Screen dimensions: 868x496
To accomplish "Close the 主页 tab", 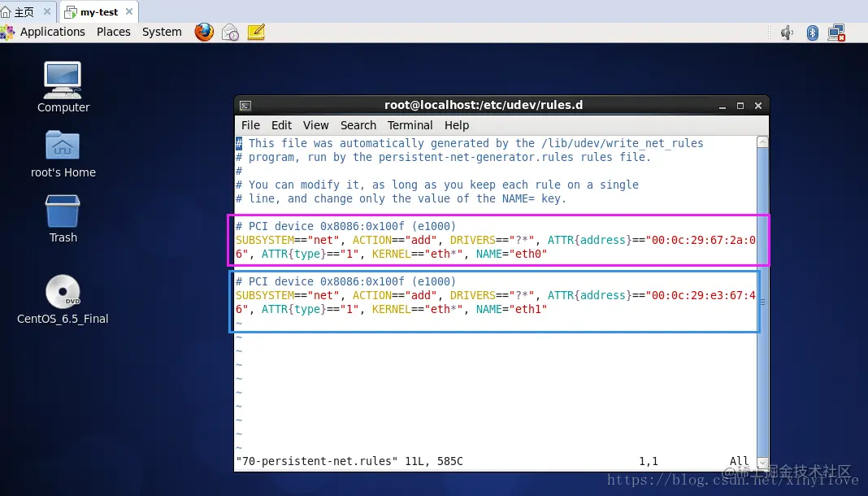I will click(47, 11).
